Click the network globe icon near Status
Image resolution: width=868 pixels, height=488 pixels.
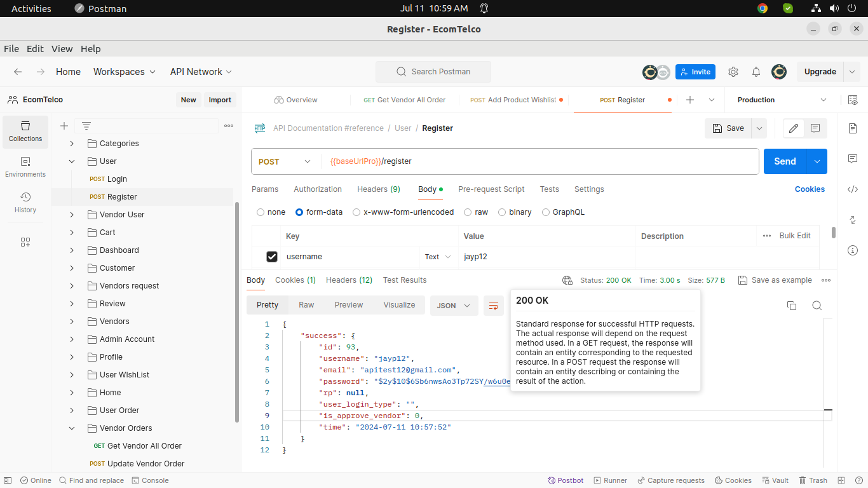(x=567, y=280)
